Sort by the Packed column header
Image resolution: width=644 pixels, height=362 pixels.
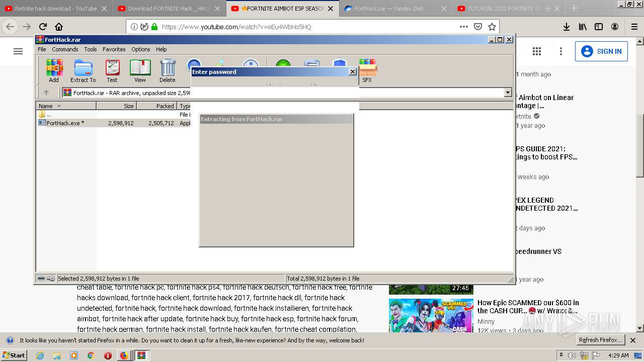point(156,106)
